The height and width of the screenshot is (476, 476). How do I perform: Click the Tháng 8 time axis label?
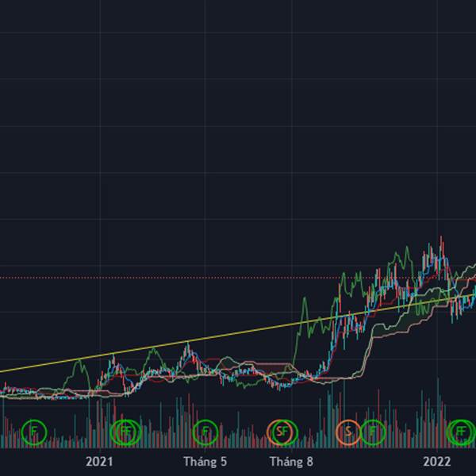291,462
